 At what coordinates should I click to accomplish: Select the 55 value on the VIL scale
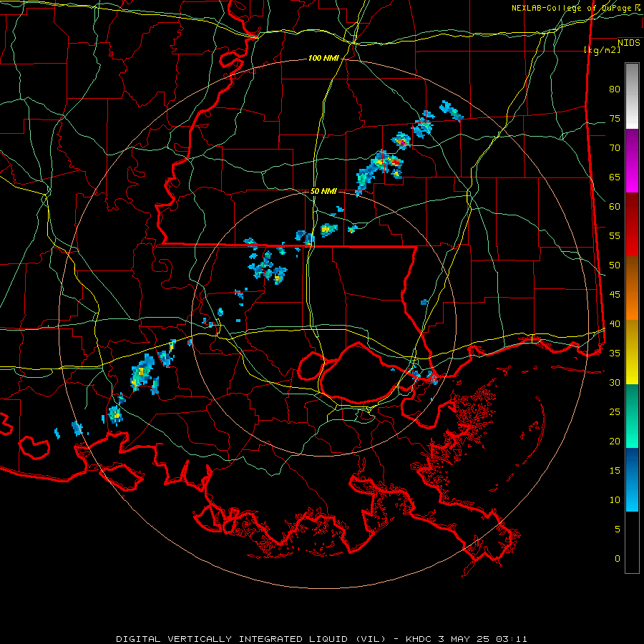[615, 236]
